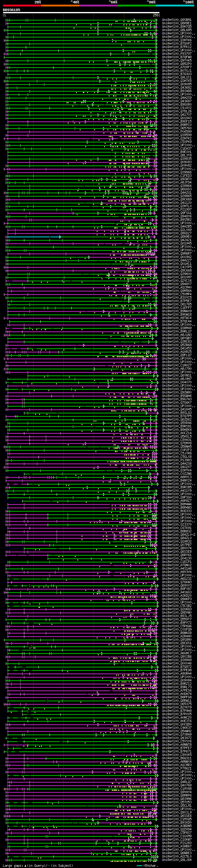Open hit UniRef100_C1N0Z7
The height and width of the screenshot is (868, 197).
[x=176, y=365]
